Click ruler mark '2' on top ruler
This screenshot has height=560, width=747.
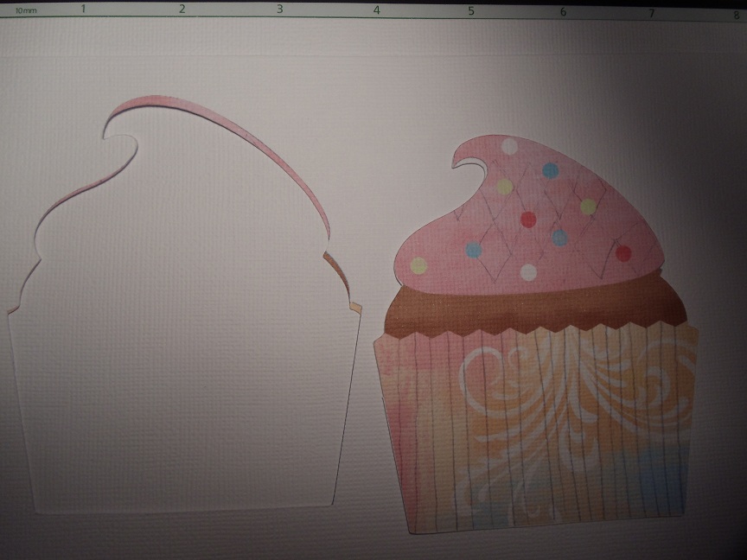click(x=182, y=9)
